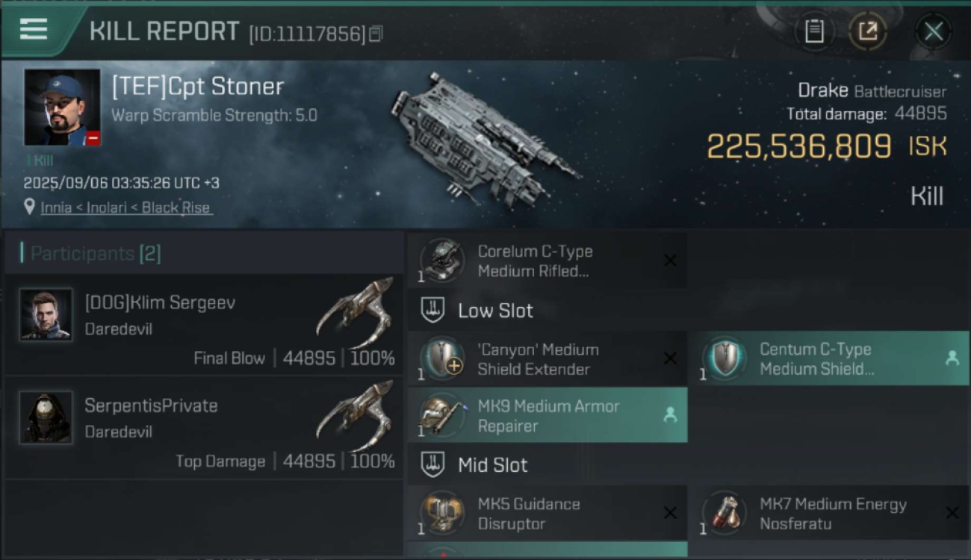The width and height of the screenshot is (971, 560).
Task: Open Cpt Stoner's pilot portrait
Action: tap(62, 108)
